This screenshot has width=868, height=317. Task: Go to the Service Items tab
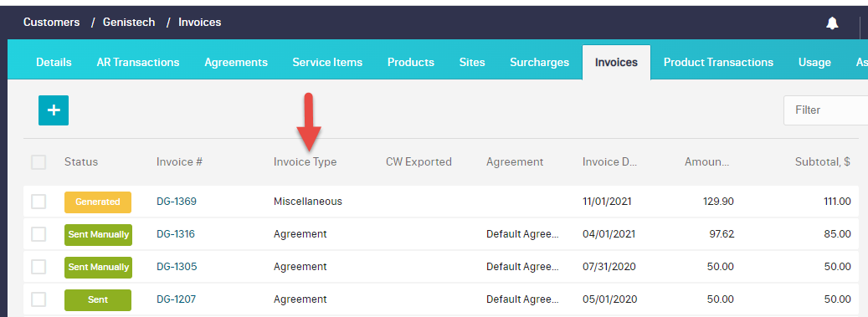tap(327, 62)
